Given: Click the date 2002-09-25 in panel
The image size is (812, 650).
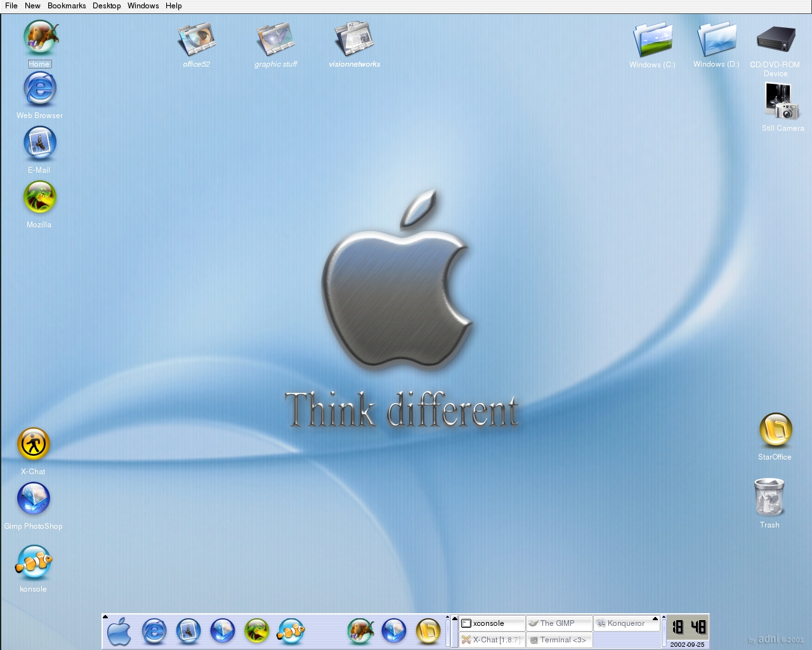Looking at the screenshot, I should 688,644.
